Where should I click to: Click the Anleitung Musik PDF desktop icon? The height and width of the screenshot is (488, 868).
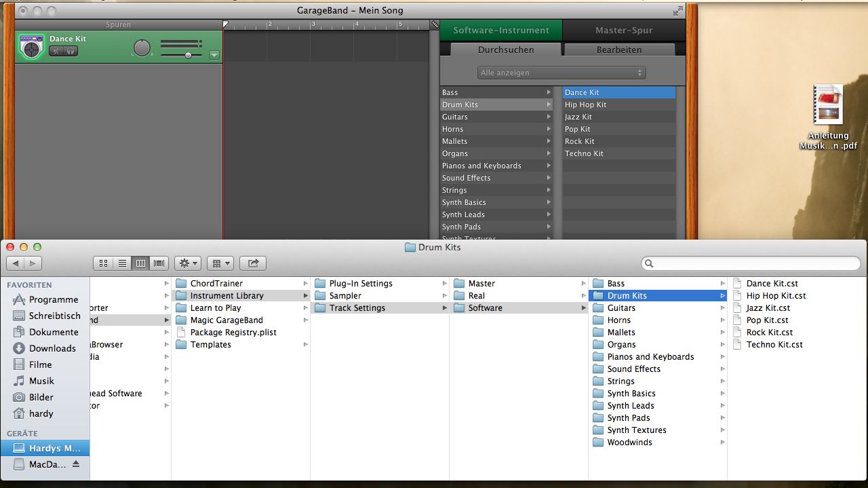tap(828, 105)
